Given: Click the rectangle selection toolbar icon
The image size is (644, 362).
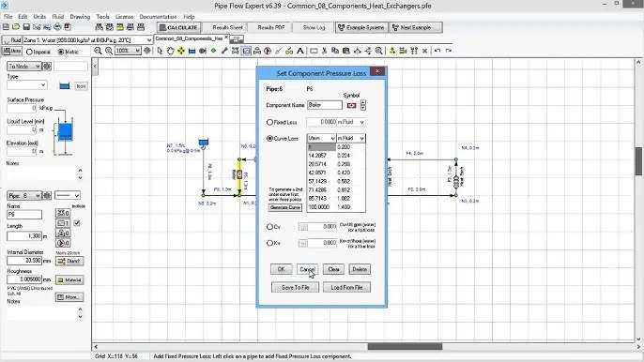Looking at the screenshot, I should point(314,51).
